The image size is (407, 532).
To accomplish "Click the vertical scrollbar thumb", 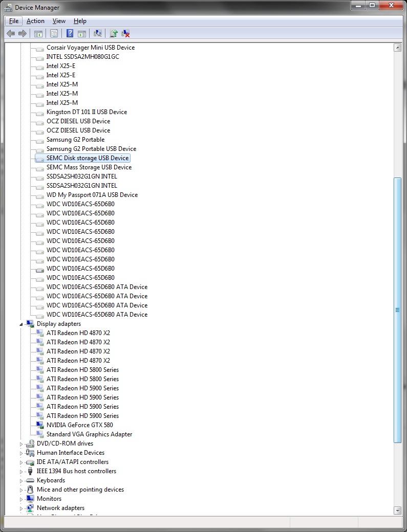I will pos(397,310).
